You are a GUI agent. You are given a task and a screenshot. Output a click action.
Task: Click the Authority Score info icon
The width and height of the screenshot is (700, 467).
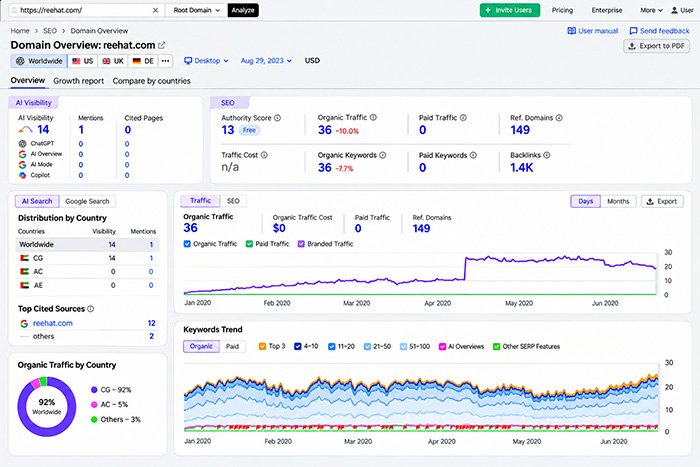click(277, 118)
